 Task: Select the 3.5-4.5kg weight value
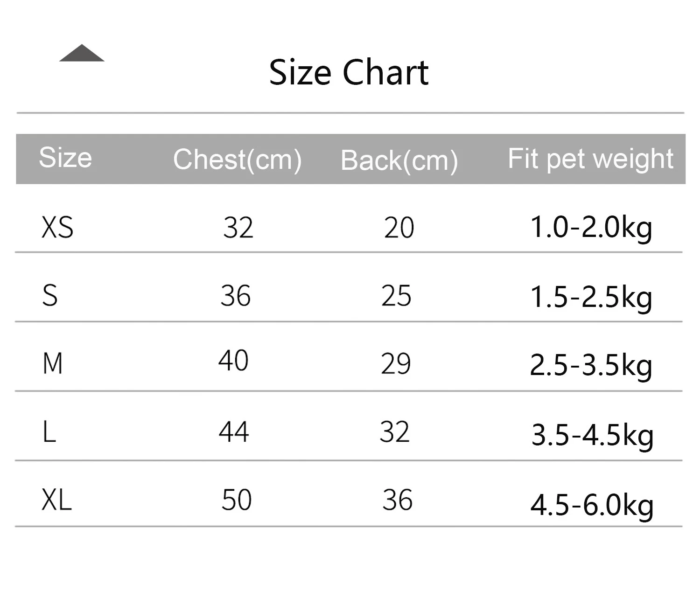point(592,435)
